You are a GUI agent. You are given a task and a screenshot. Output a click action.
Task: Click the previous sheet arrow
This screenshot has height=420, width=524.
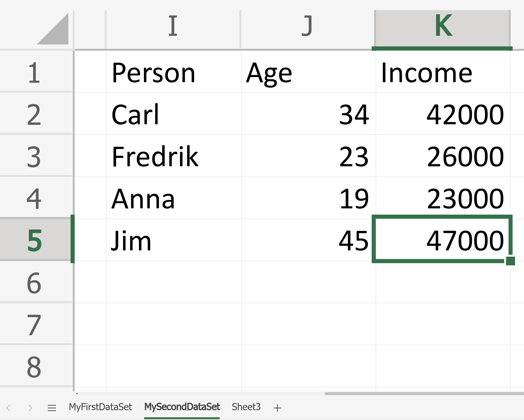[x=8, y=408]
